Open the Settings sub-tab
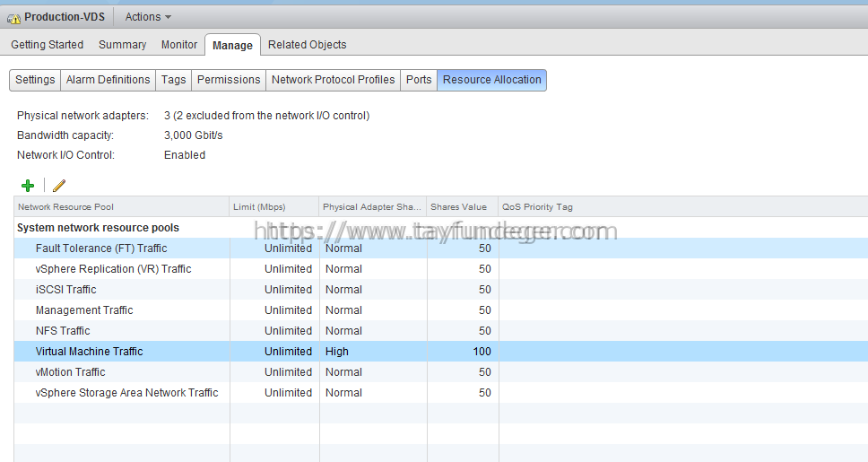Image resolution: width=868 pixels, height=462 pixels. point(35,80)
